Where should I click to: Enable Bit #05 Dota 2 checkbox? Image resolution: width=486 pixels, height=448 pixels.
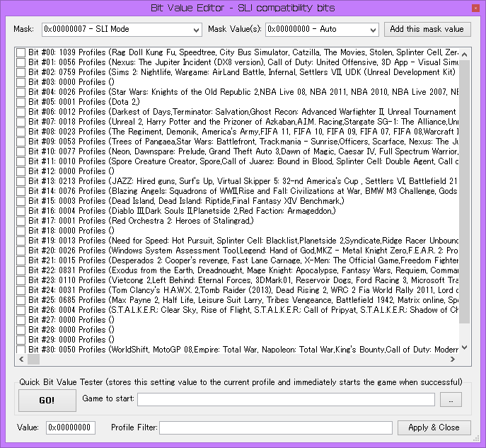tap(21, 102)
